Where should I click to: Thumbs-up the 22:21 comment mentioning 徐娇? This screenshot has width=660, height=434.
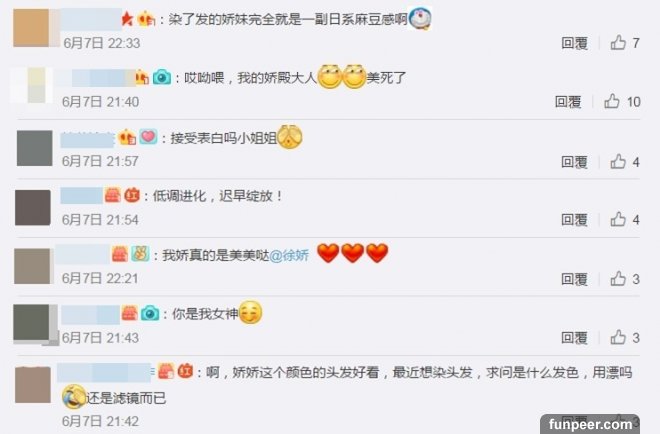click(x=618, y=279)
